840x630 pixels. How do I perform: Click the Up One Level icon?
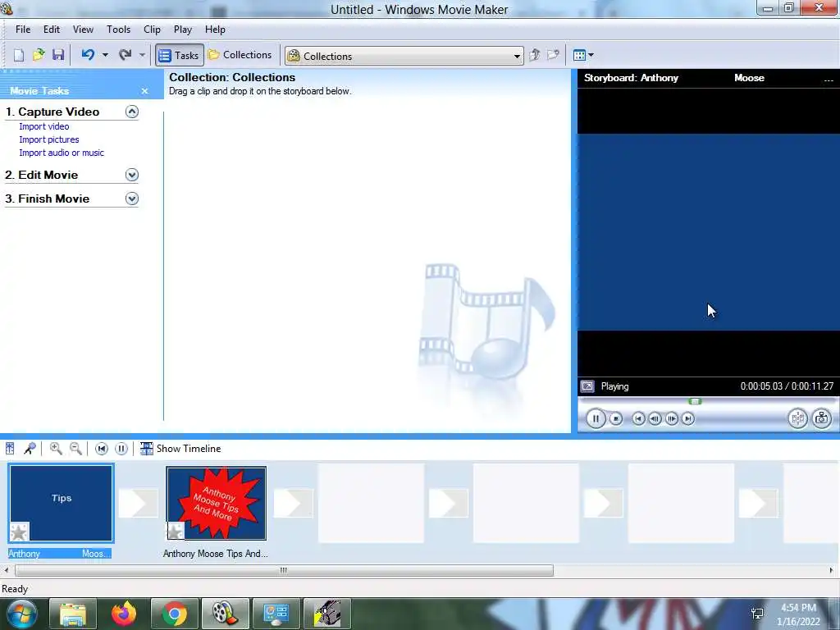pyautogui.click(x=534, y=55)
